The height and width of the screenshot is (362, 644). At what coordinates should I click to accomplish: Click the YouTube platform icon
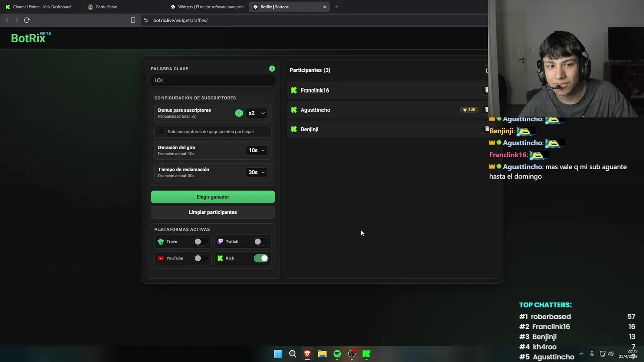tap(160, 258)
